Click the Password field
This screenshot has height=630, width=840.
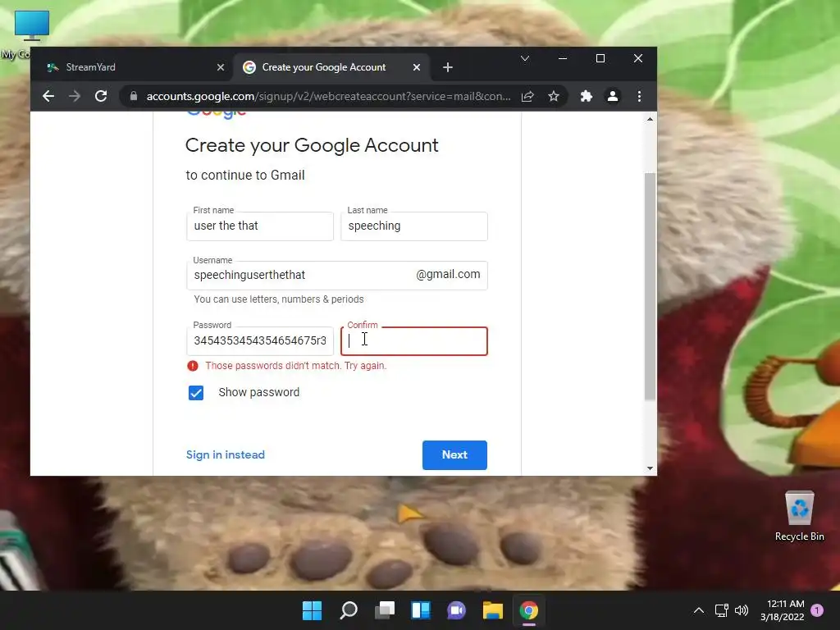tap(260, 340)
